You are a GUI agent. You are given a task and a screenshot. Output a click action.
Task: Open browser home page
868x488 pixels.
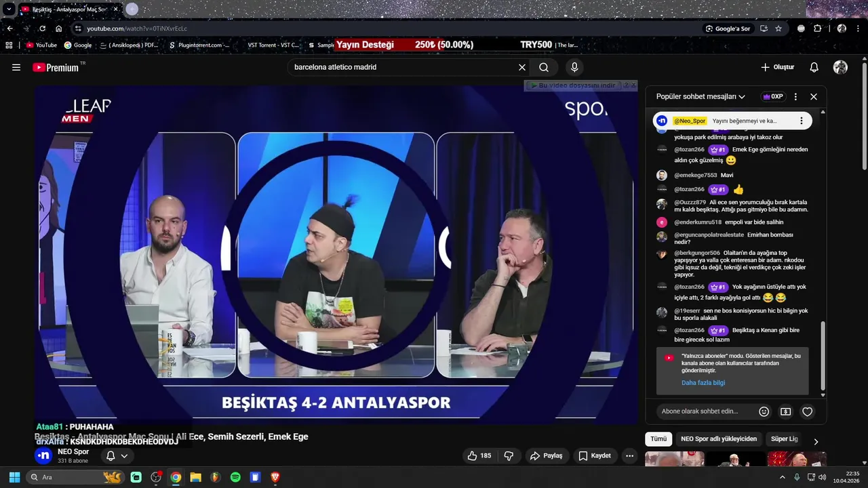(x=58, y=28)
